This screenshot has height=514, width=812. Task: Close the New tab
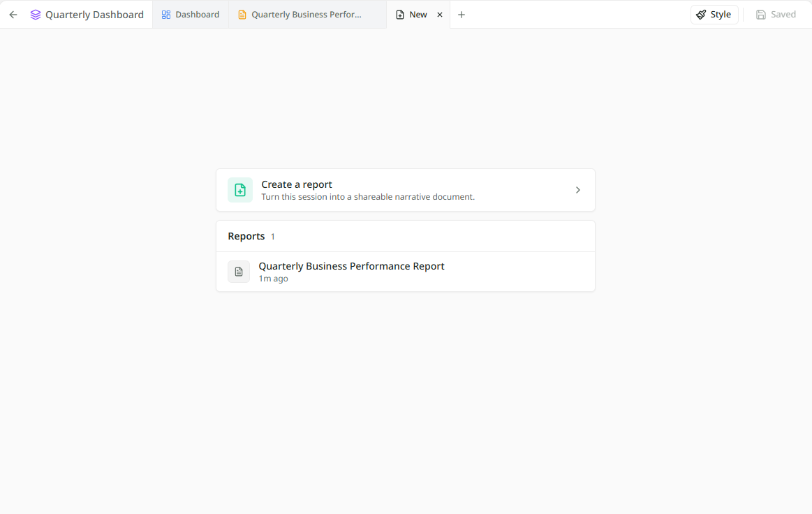point(440,15)
